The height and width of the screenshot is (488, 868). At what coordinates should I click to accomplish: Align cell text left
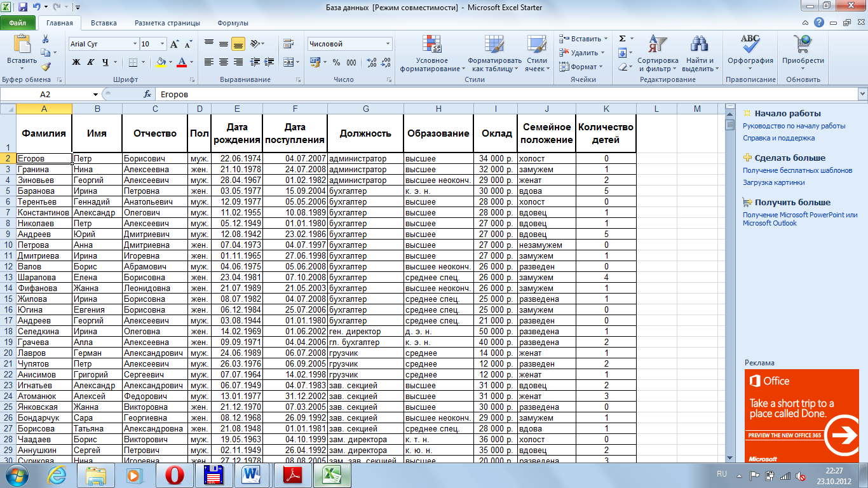(x=208, y=62)
